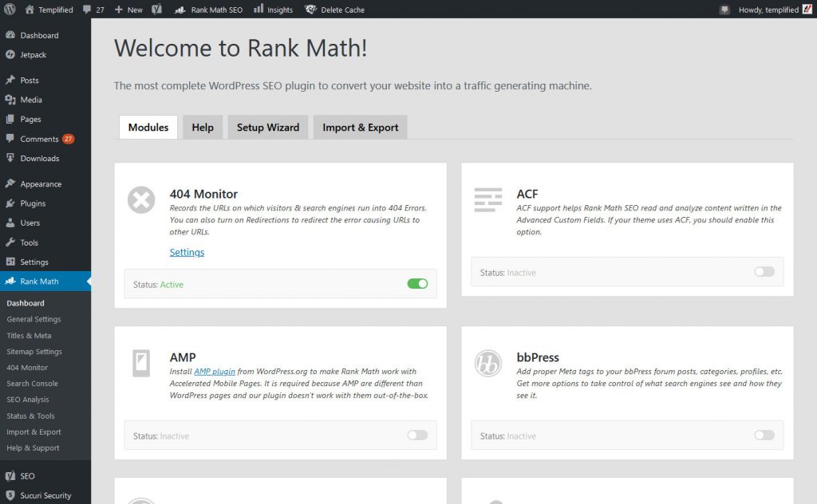Open the Import & Export tab

(x=360, y=128)
